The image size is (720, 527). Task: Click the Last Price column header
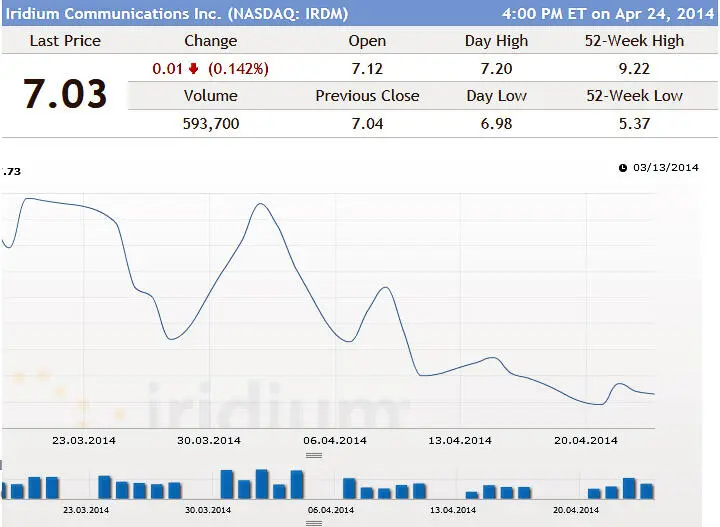click(x=65, y=41)
